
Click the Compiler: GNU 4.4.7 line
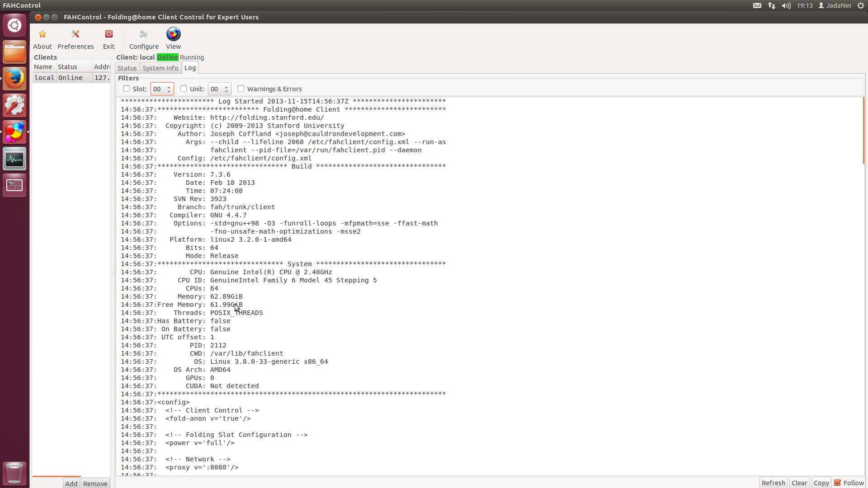[184, 215]
